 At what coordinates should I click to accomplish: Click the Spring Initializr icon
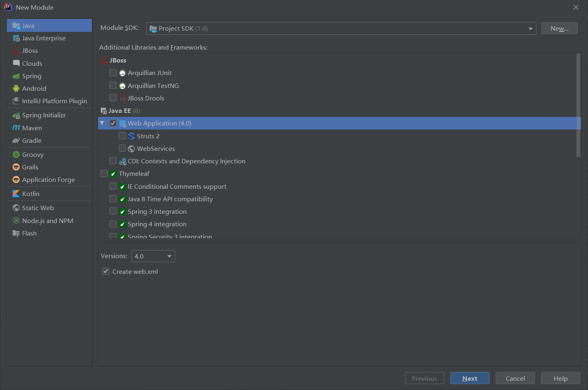click(16, 115)
